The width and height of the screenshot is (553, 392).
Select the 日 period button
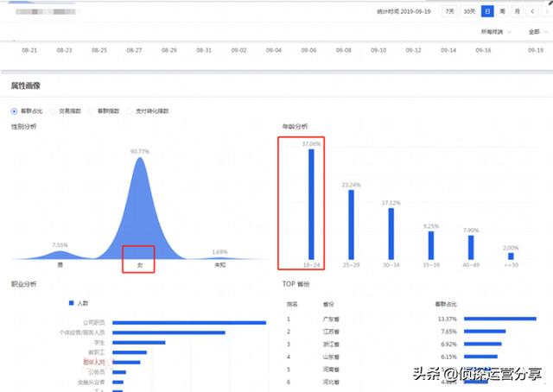488,11
